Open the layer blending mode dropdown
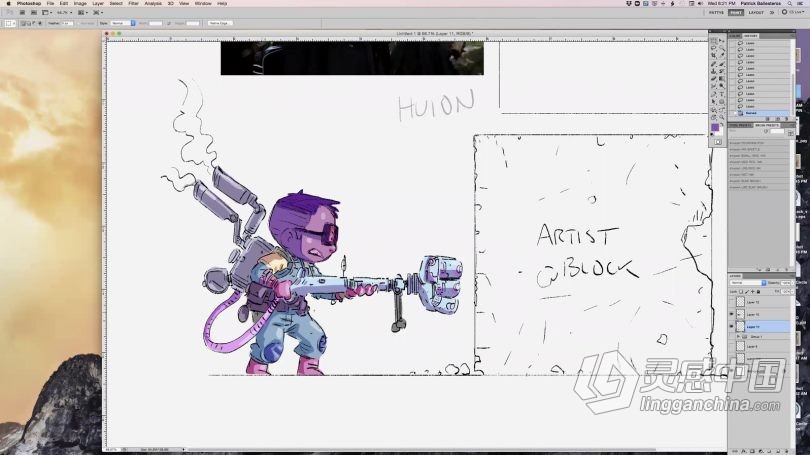The image size is (810, 455). tap(749, 283)
